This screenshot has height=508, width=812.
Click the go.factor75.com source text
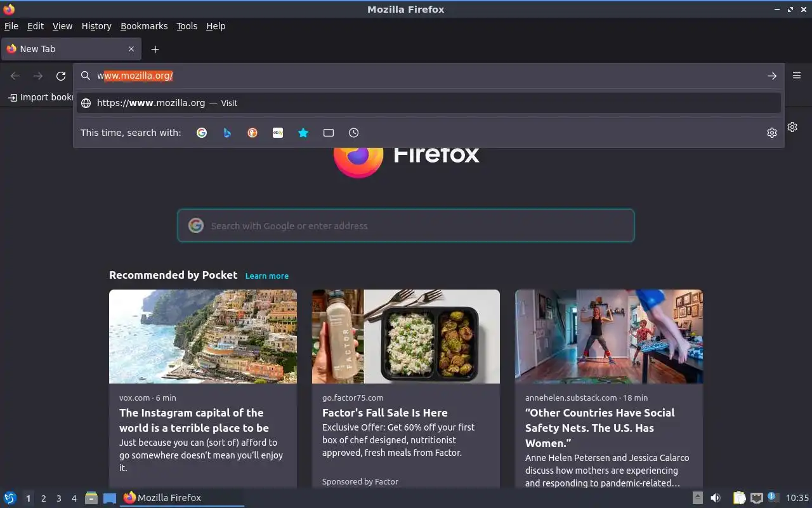click(353, 398)
